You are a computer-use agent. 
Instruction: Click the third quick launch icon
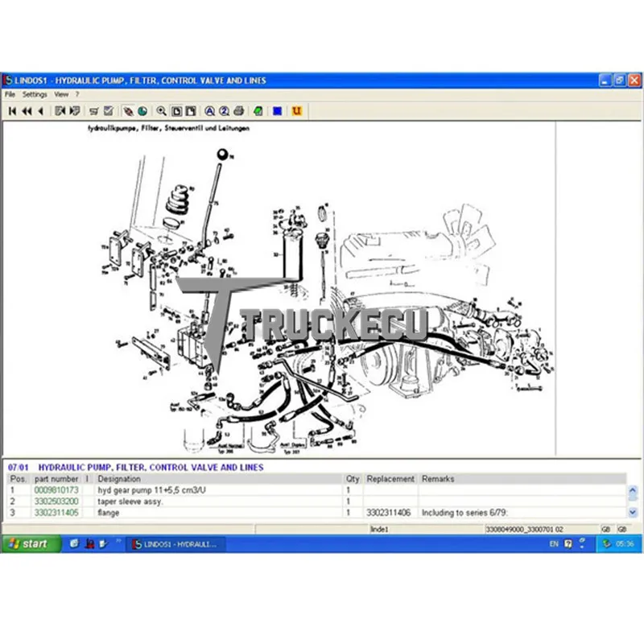click(103, 544)
